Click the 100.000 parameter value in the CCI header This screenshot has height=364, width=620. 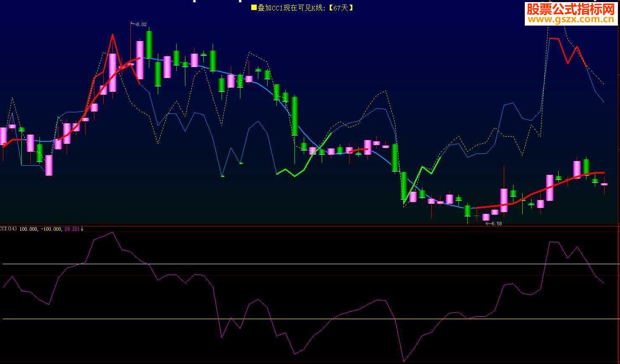pyautogui.click(x=29, y=229)
